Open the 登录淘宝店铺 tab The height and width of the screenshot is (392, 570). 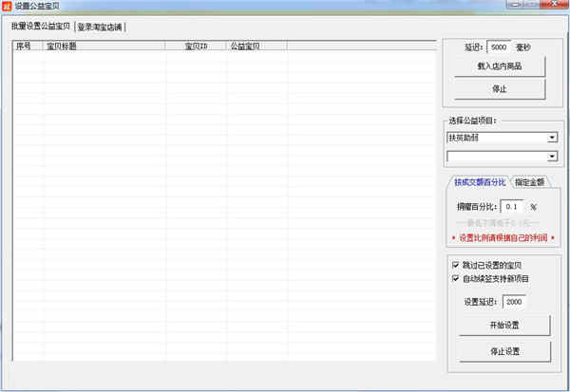(x=100, y=26)
